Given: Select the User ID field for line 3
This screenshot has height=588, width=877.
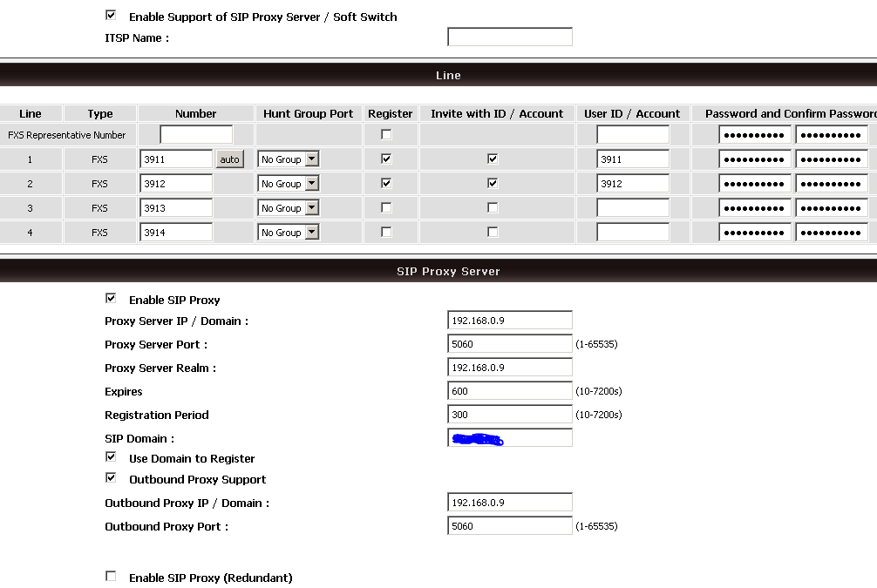Looking at the screenshot, I should click(632, 208).
